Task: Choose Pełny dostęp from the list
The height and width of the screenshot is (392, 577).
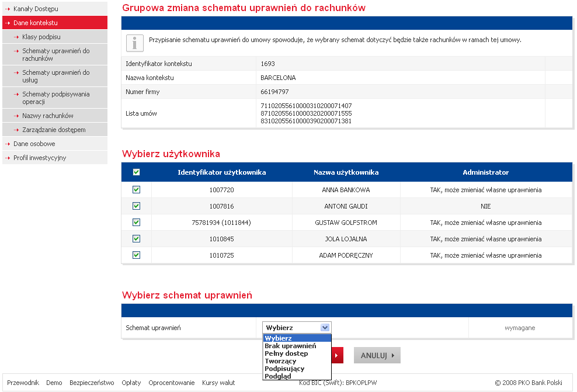Action: tap(297, 353)
